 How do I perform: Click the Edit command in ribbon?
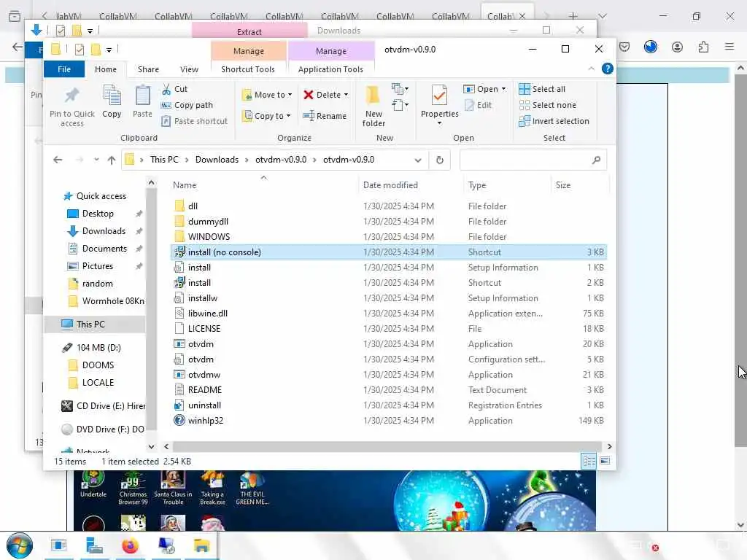click(x=478, y=105)
